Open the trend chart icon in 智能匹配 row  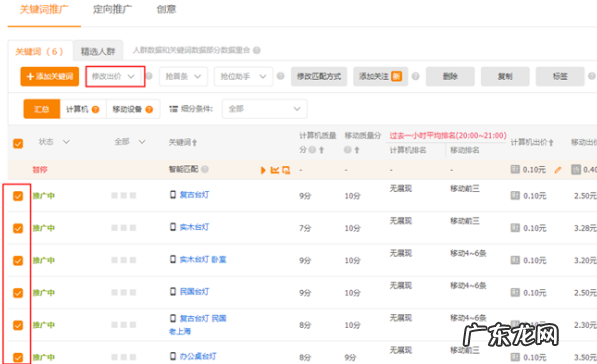coord(275,170)
